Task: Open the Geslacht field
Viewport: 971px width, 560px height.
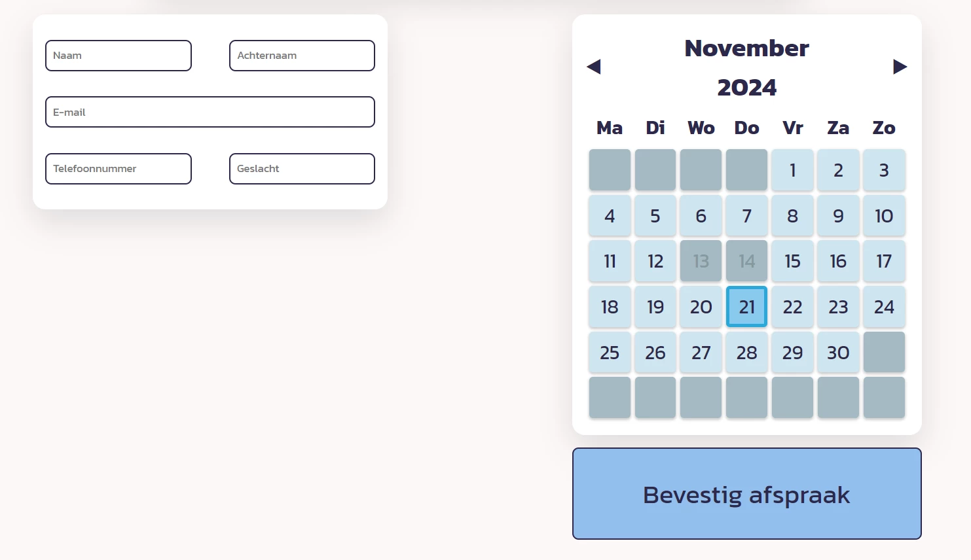Action: (x=302, y=169)
